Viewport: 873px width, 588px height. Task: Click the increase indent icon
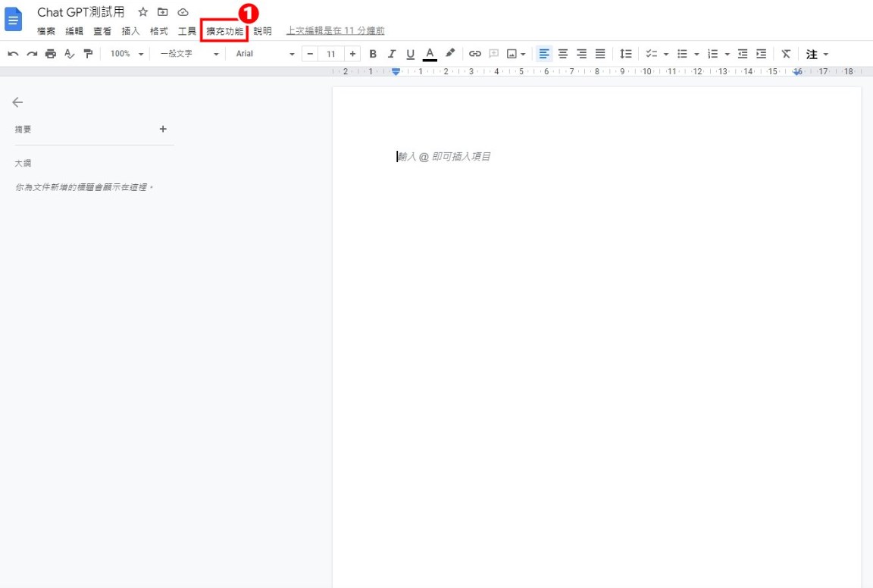click(x=761, y=54)
